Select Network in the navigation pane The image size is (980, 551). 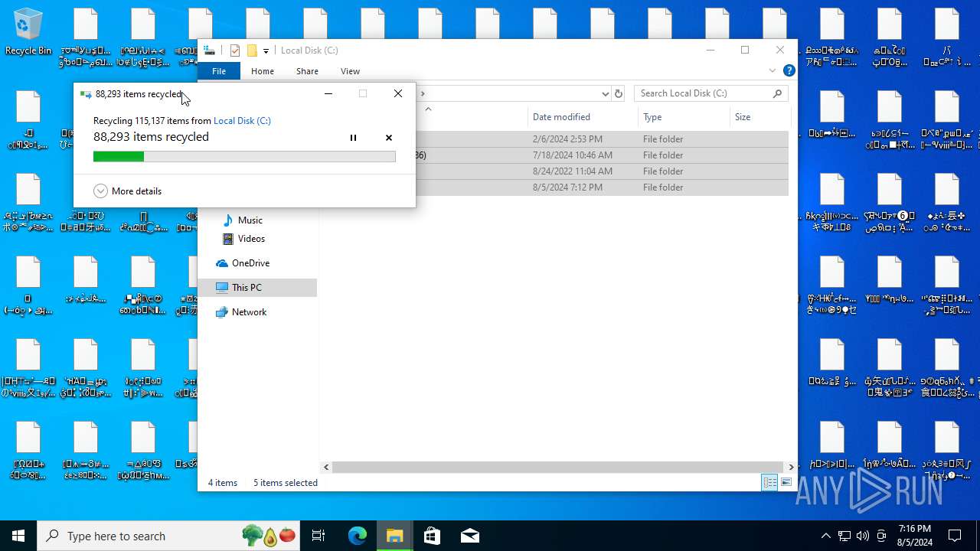pyautogui.click(x=249, y=312)
